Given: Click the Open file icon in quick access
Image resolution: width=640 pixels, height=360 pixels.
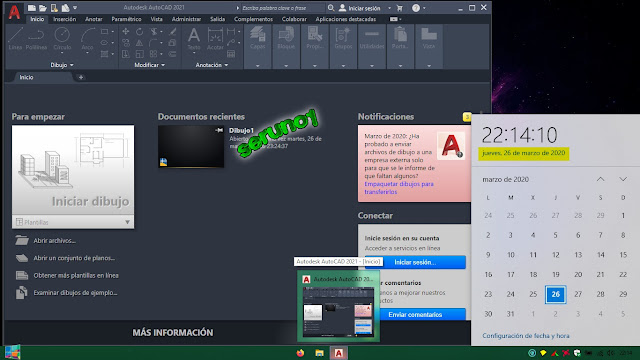Looking at the screenshot, I should tap(42, 8).
